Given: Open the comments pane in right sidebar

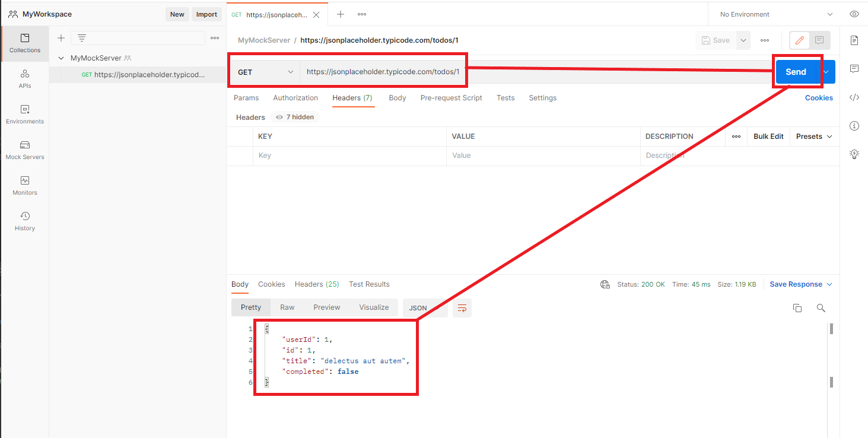Looking at the screenshot, I should 854,69.
